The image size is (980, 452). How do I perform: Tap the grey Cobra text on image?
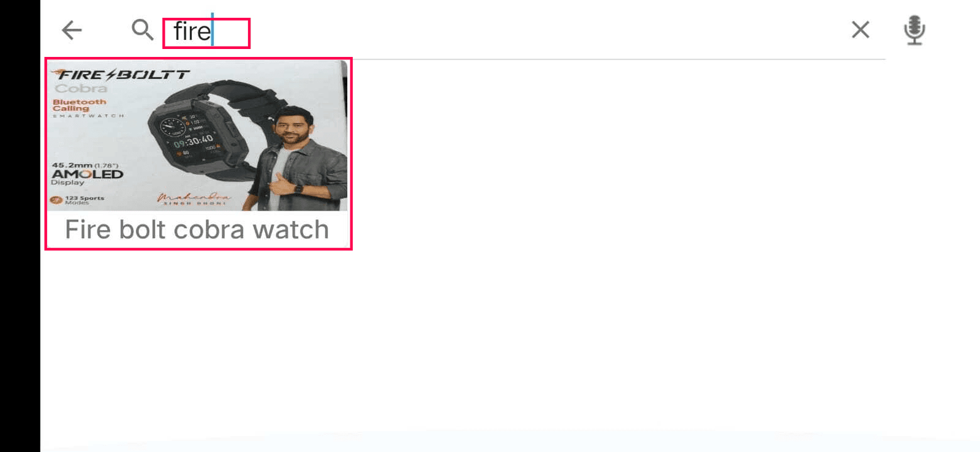(81, 88)
